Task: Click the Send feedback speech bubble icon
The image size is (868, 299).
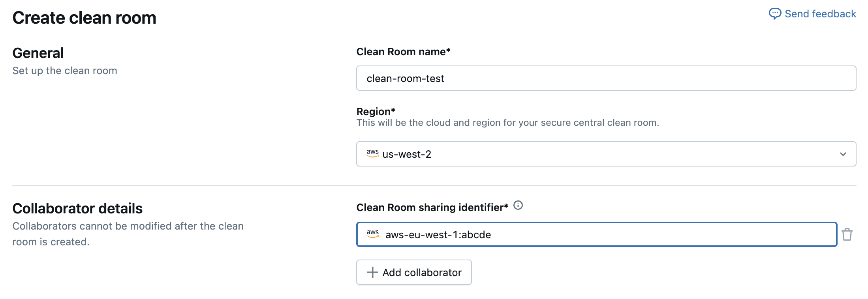Action: pos(774,14)
